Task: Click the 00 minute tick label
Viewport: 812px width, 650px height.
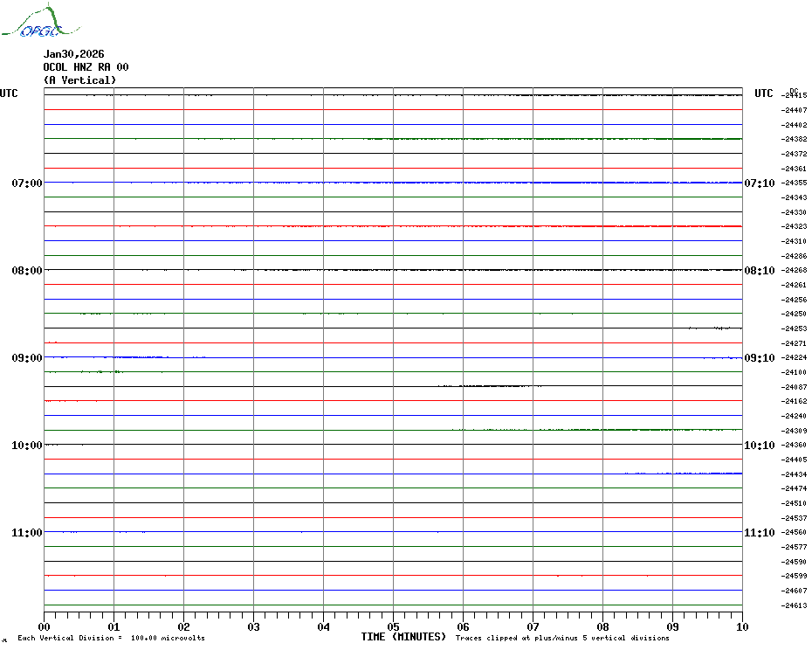Action: click(x=44, y=626)
